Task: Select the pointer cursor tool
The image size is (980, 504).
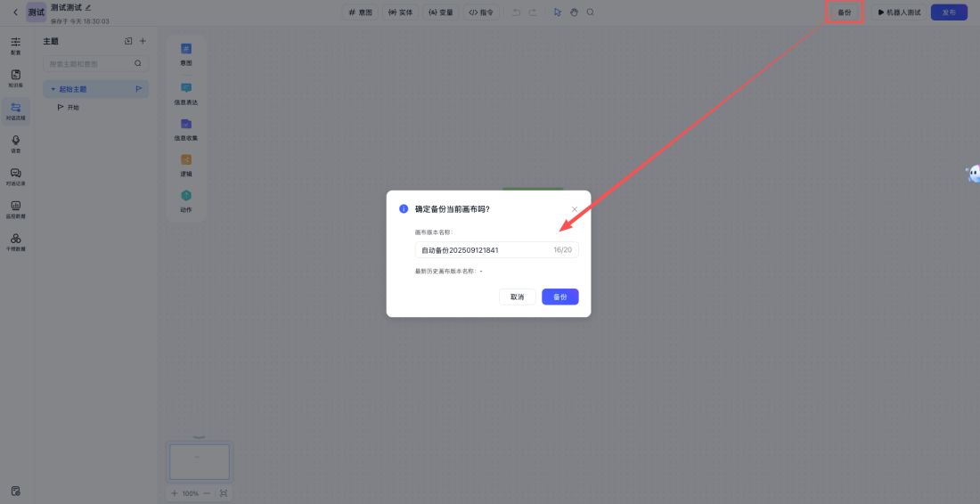Action: tap(558, 12)
